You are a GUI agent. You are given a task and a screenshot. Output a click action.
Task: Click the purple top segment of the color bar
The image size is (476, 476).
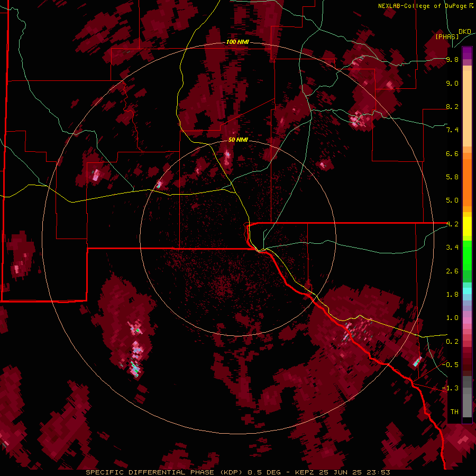[x=467, y=53]
